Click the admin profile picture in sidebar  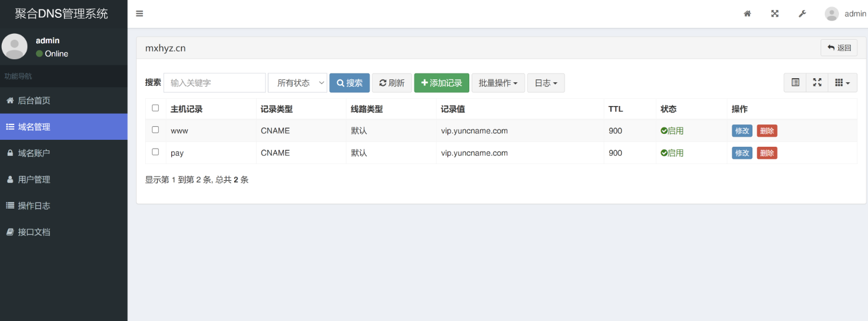(x=15, y=47)
